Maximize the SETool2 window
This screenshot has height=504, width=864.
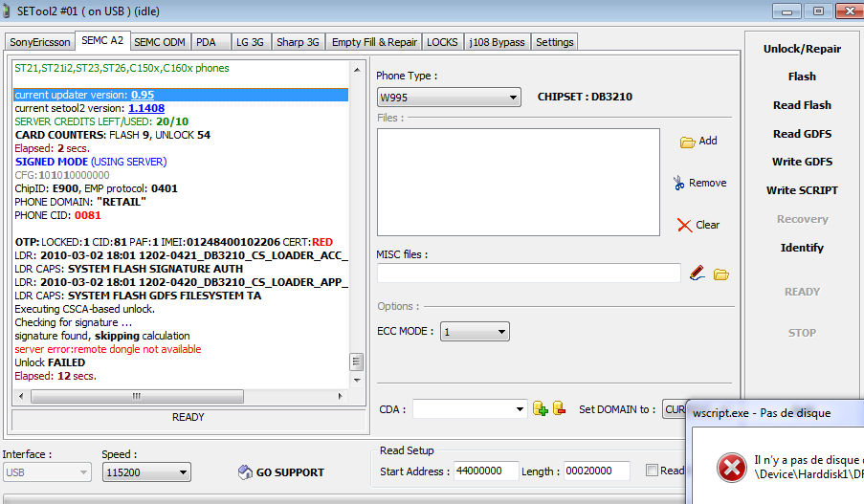pyautogui.click(x=818, y=11)
